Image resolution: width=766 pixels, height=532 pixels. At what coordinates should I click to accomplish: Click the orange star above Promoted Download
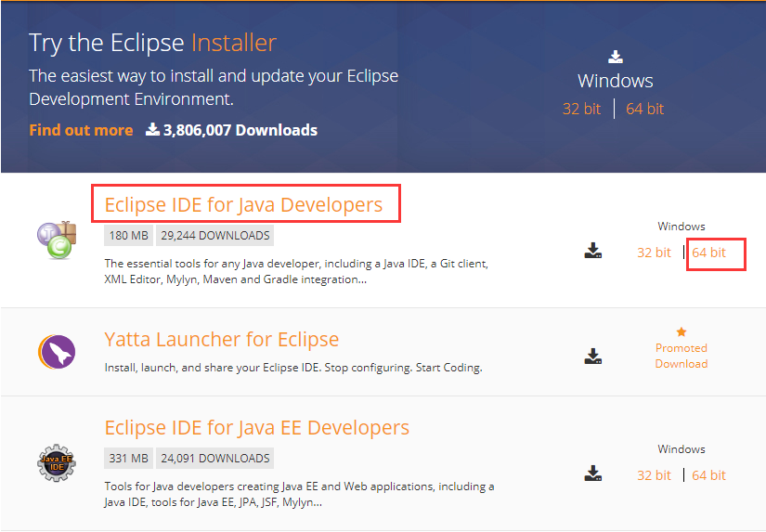(682, 332)
